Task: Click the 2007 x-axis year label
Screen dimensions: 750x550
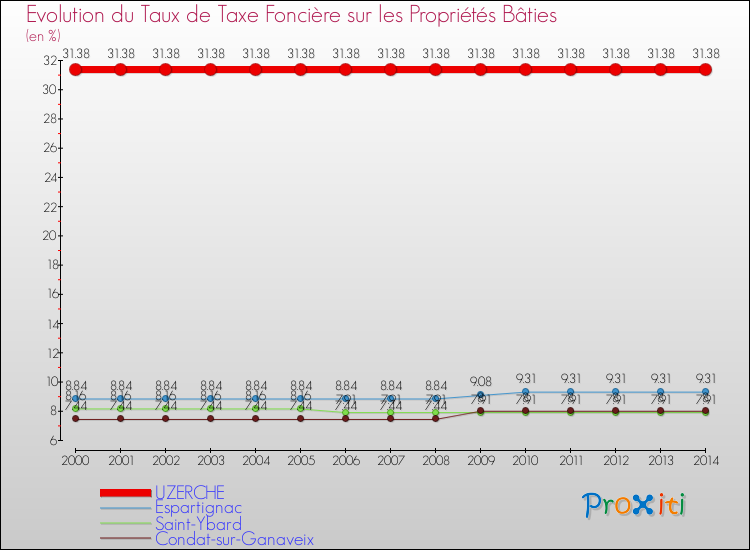Action: [391, 461]
